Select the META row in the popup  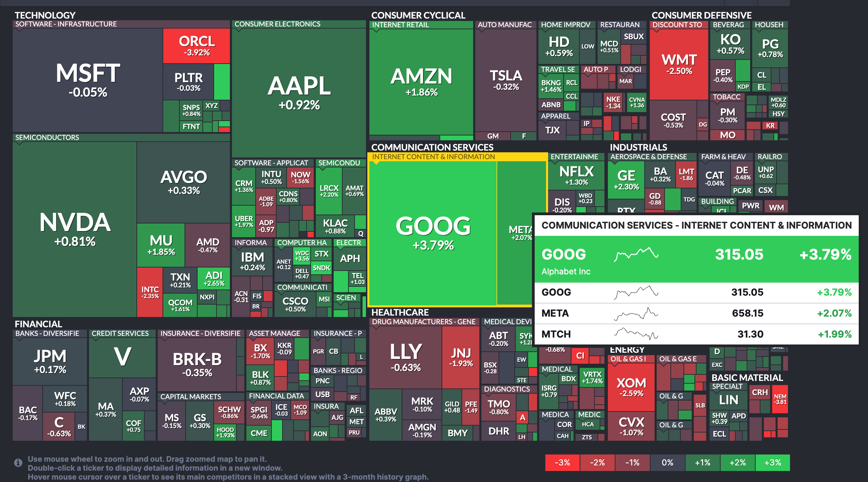696,313
